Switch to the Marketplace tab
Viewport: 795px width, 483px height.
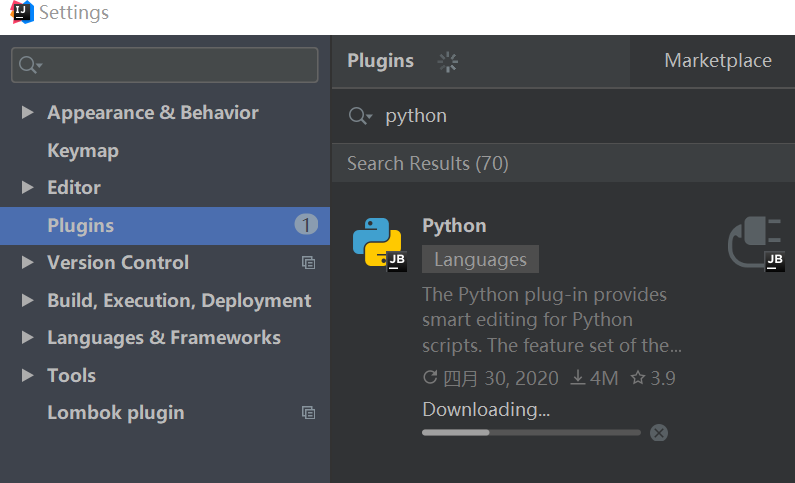point(717,61)
